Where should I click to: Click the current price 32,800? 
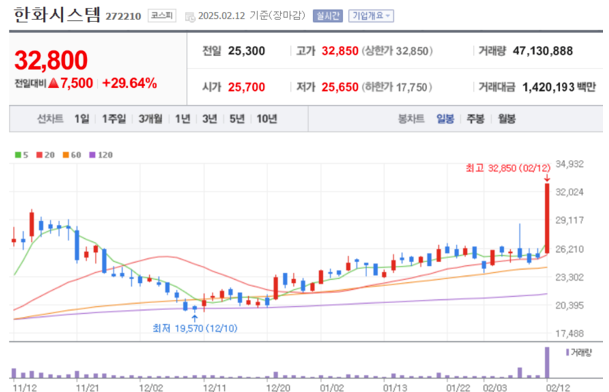(51, 61)
